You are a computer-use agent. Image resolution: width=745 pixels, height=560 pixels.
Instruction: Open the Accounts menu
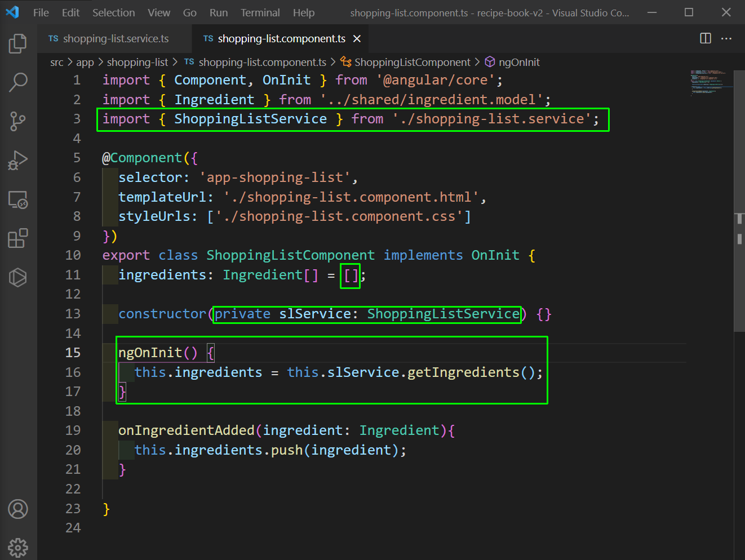[x=18, y=509]
